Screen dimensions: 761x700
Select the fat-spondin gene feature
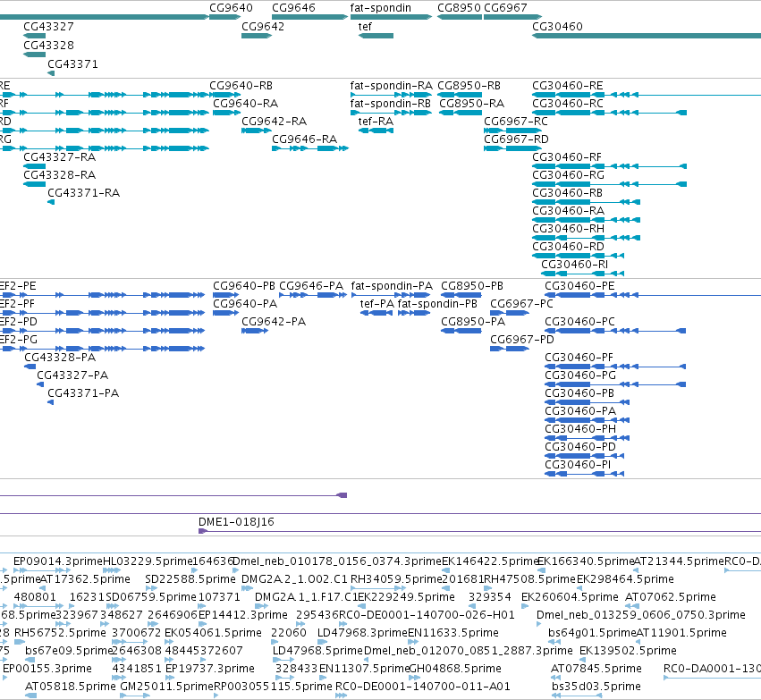pyautogui.click(x=391, y=17)
